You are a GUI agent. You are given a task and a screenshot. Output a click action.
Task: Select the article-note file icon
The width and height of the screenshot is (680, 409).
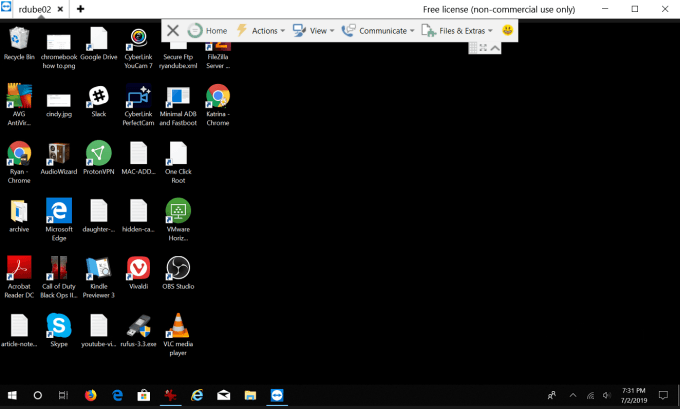19,330
